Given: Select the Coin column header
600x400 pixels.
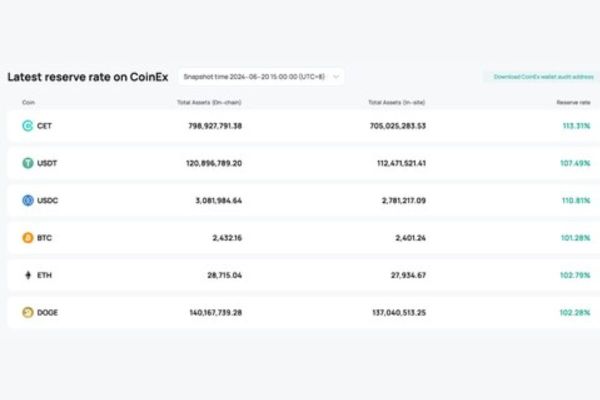Looking at the screenshot, I should (x=28, y=102).
